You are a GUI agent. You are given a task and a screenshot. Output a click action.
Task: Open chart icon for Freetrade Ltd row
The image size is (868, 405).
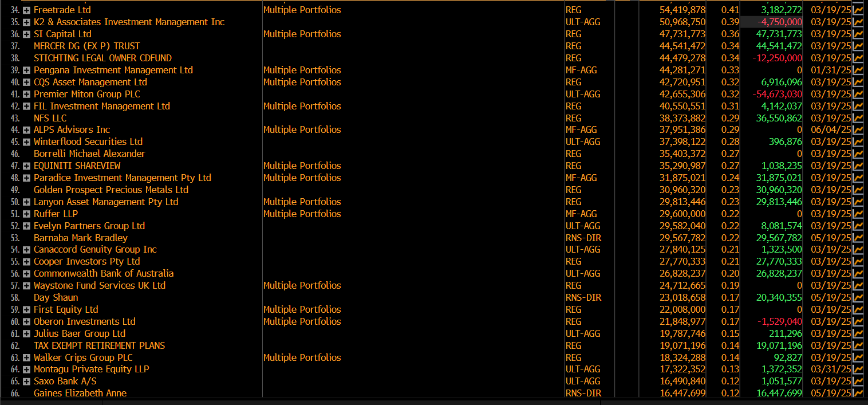coord(858,10)
